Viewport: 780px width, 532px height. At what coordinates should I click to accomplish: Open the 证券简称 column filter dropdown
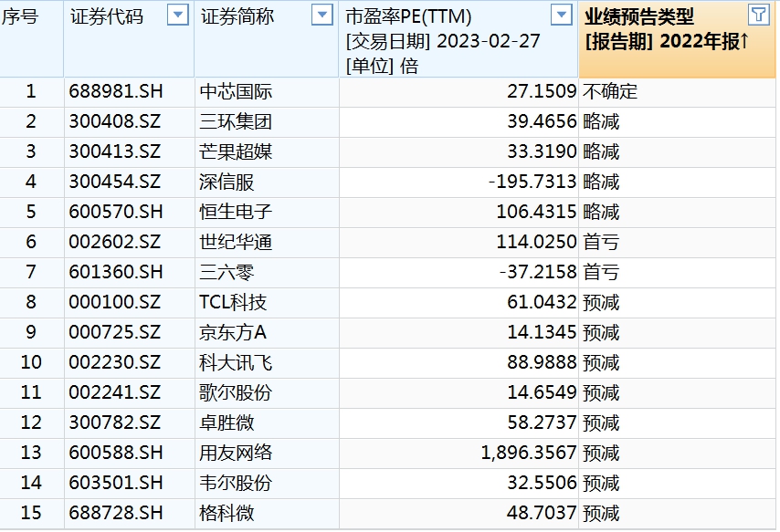point(321,15)
